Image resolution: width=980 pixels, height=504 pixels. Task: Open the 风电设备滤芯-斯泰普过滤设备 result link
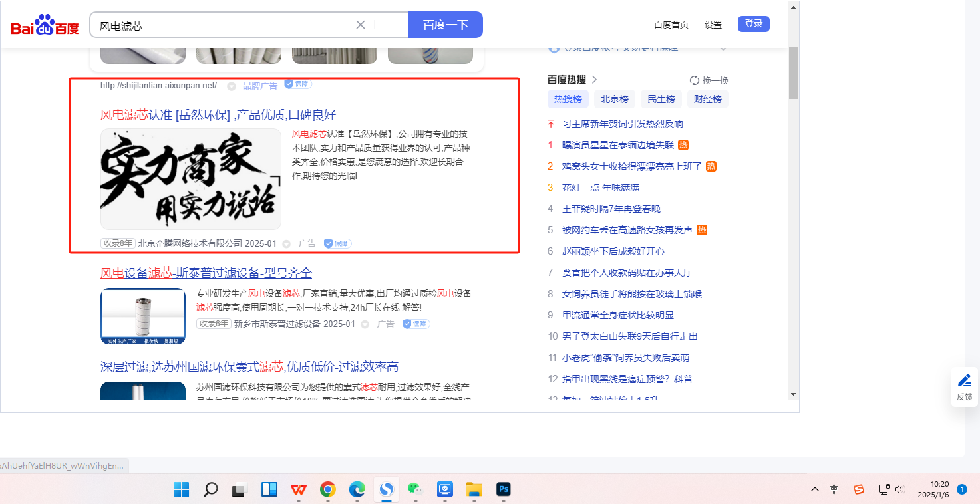click(x=206, y=273)
